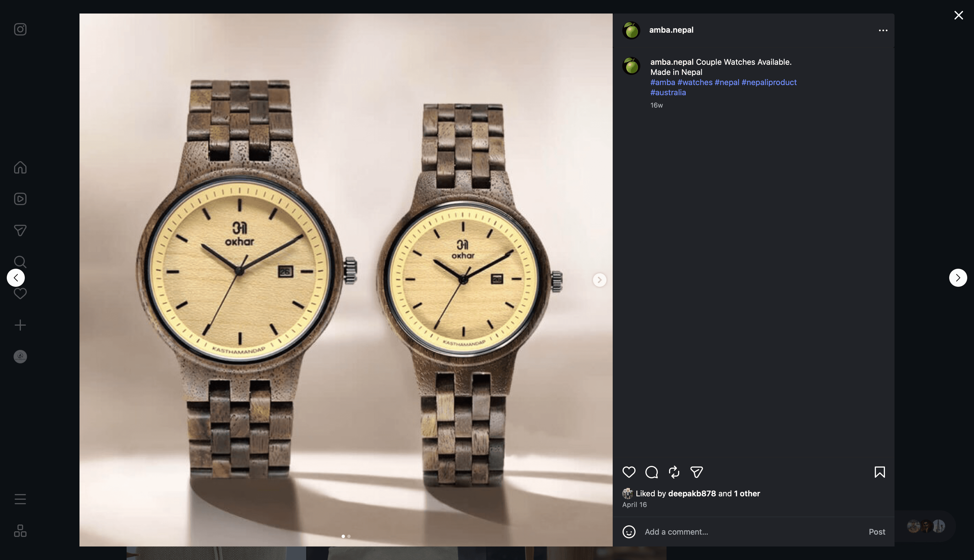The height and width of the screenshot is (560, 974).
Task: Open direct Messages icon in sidebar
Action: point(20,230)
